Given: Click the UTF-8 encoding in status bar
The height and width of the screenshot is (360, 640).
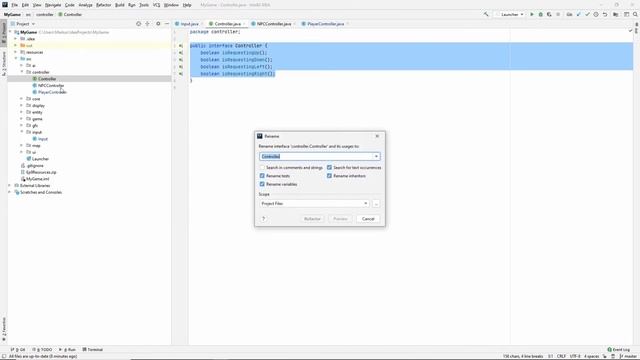Looking at the screenshot, I should [575, 356].
